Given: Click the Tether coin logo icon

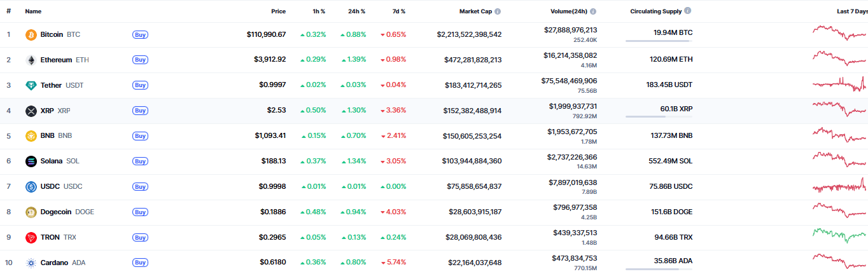Looking at the screenshot, I should [31, 85].
